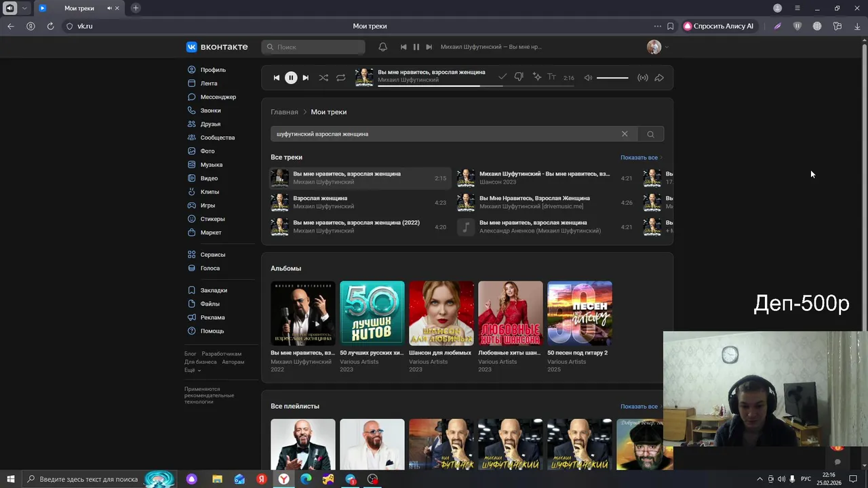Screen dimensions: 868x488
Task: Mute tab via speaker icon on tab
Action: 109,8
